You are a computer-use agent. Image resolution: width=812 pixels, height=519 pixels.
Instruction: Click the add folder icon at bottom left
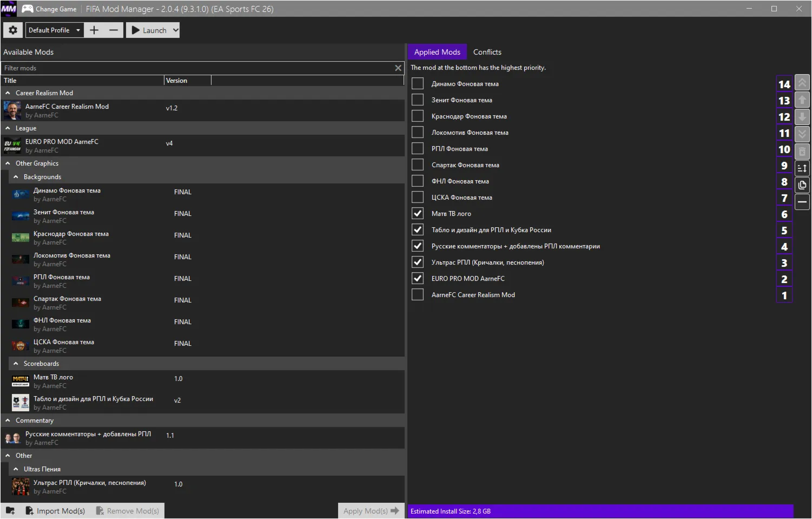pos(10,511)
